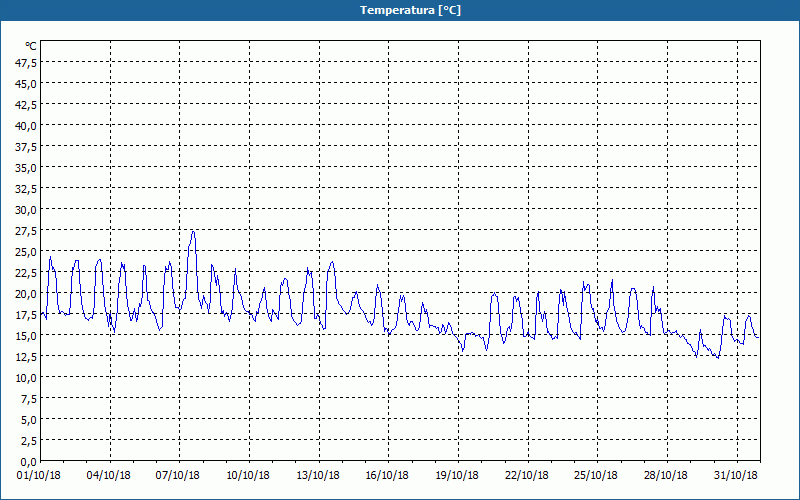Click the 7,5 y-axis label
The image size is (800, 500).
[x=29, y=399]
